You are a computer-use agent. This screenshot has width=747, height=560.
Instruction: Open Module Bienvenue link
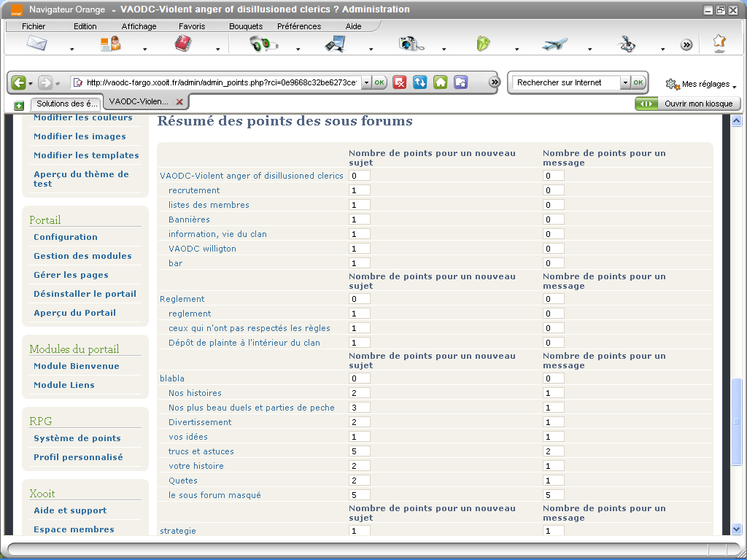(76, 366)
